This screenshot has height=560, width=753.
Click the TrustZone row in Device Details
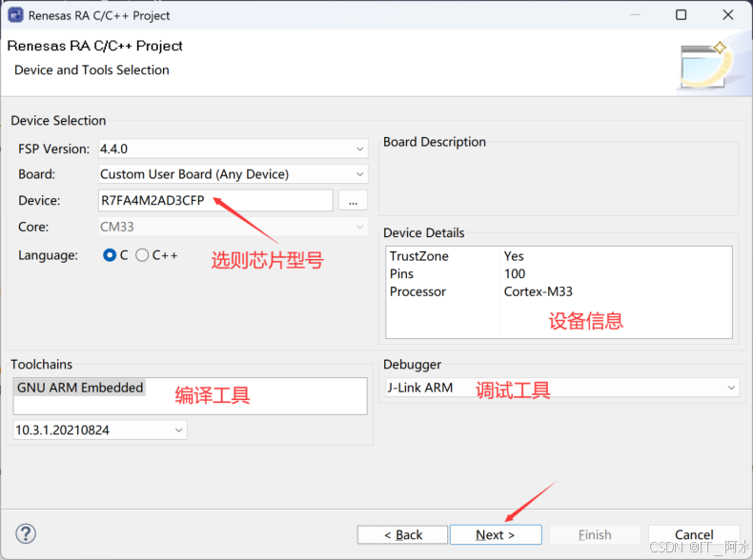pos(559,256)
